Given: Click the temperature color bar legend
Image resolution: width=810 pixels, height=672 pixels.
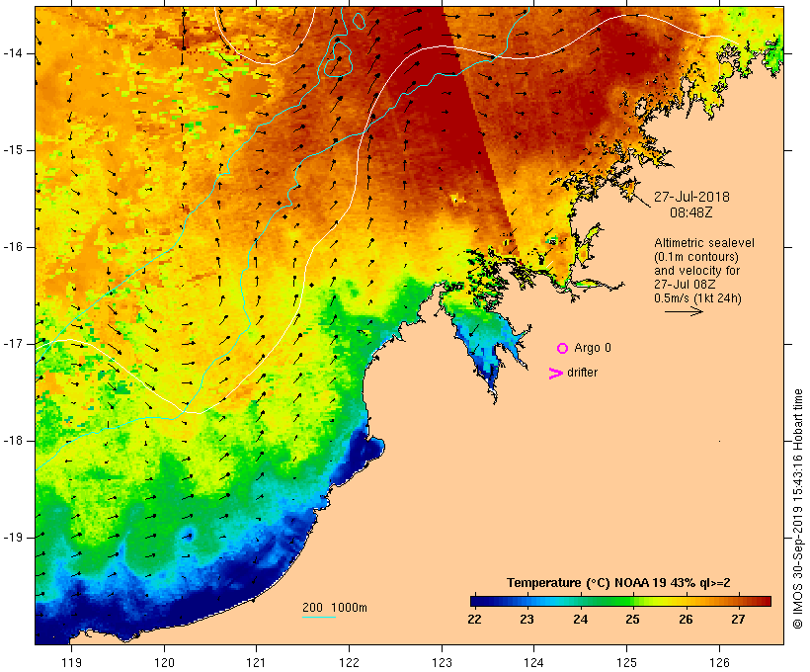Looking at the screenshot, I should coord(620,601).
